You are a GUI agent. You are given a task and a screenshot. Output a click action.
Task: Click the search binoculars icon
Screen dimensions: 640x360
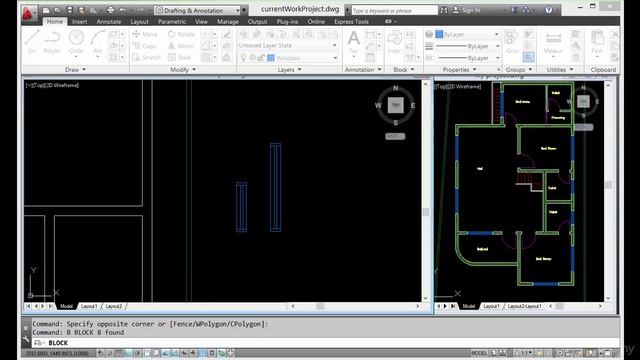[444, 10]
